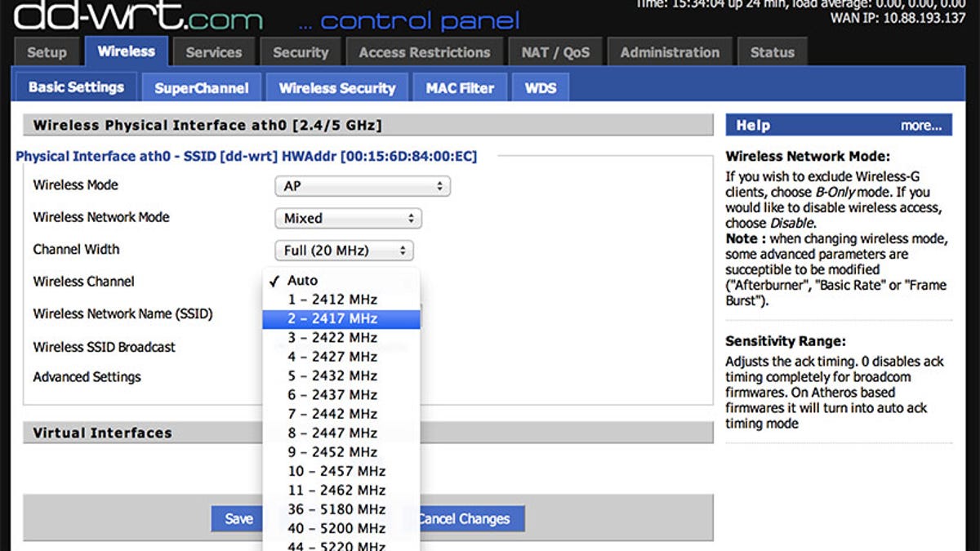Click the dd-wrt.com logo
The image size is (980, 551).
(x=139, y=16)
